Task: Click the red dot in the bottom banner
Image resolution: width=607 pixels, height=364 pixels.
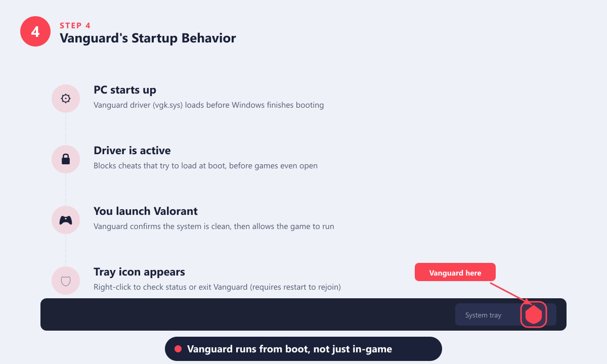Action: [178, 349]
